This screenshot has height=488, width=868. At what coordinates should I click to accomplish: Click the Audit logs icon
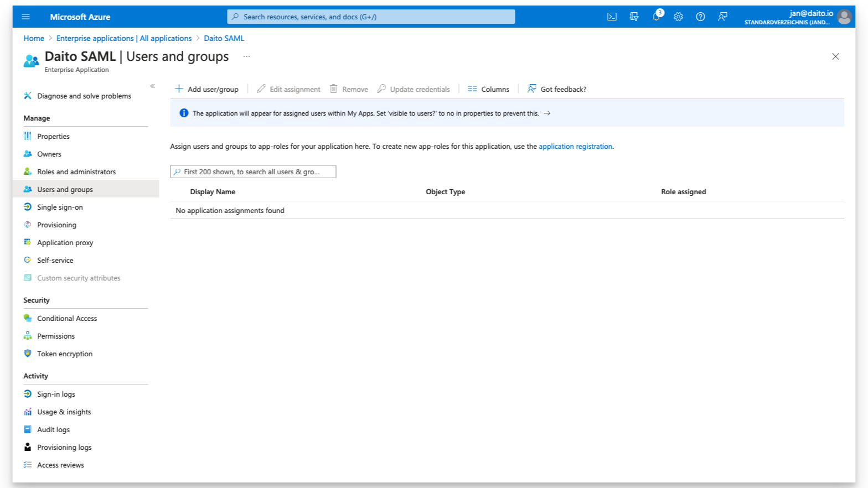click(28, 429)
